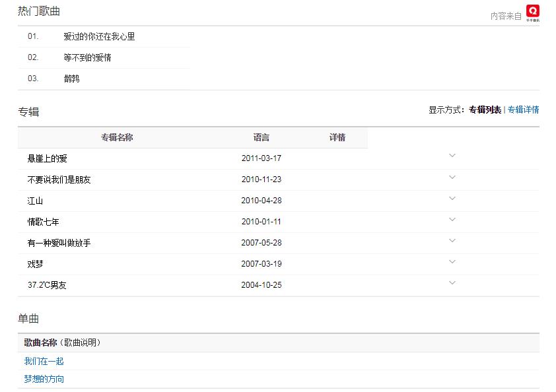Viewport: 556px width, 392px height.
Task: Select the third hot song 鹊�East
Action: point(72,79)
